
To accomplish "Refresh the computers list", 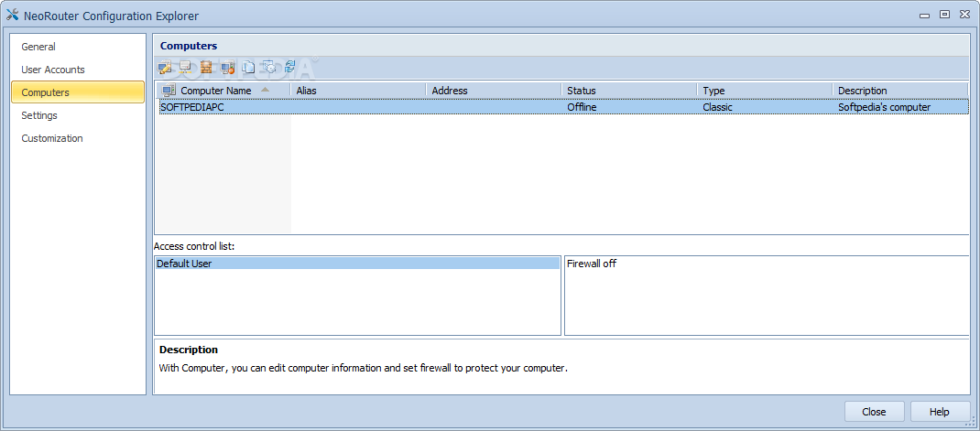I will point(290,67).
